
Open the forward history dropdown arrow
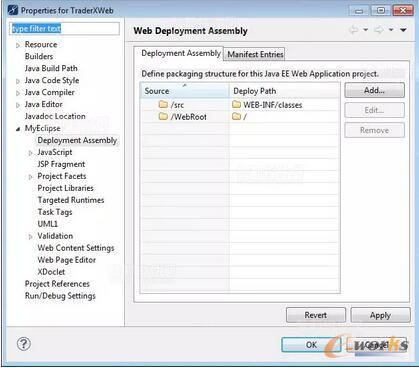point(391,30)
